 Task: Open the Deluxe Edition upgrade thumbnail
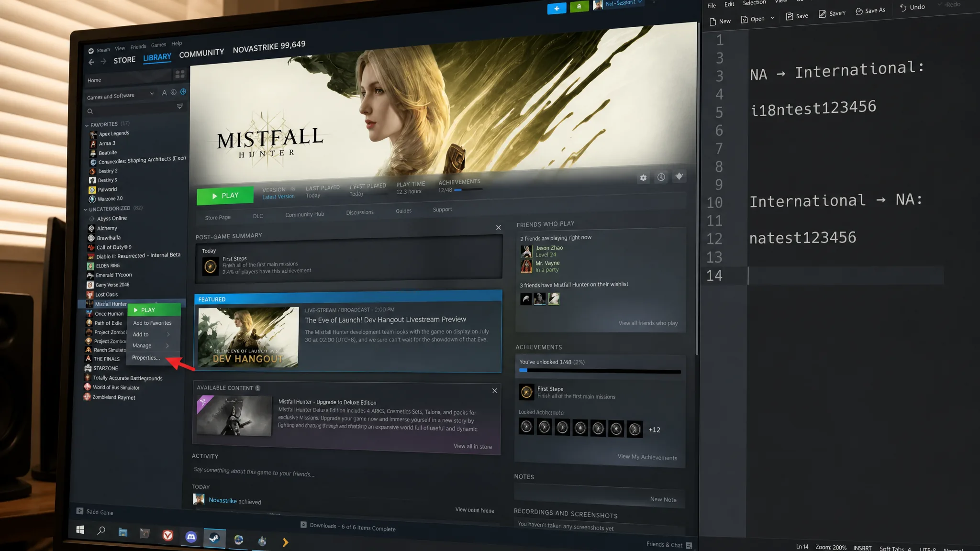[234, 416]
